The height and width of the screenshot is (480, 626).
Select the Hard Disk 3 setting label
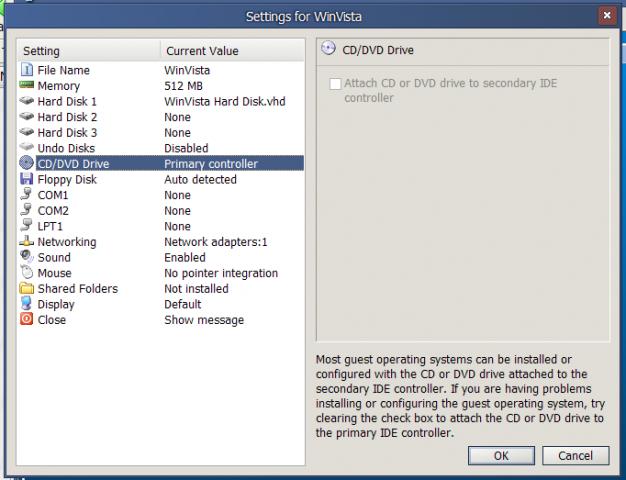coord(67,133)
